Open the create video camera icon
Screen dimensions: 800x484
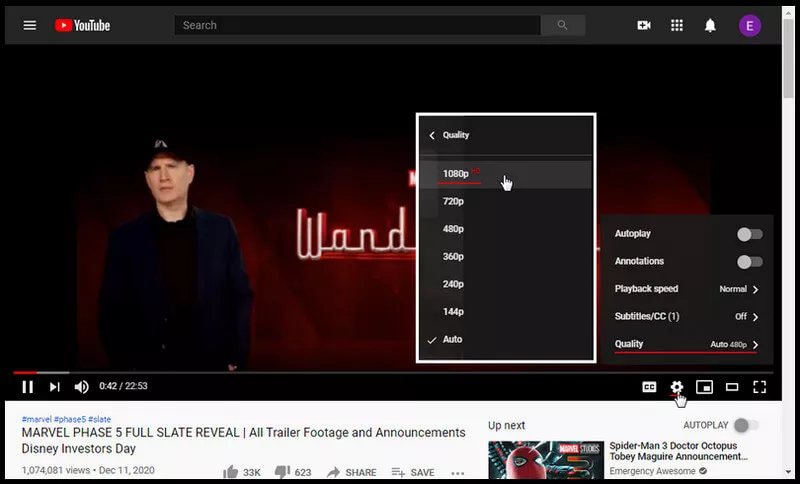[x=644, y=26]
